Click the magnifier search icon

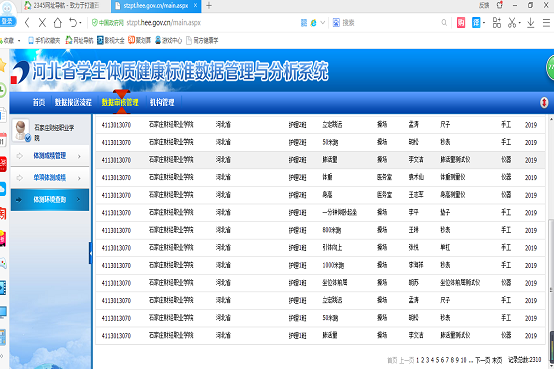pyautogui.click(x=444, y=23)
